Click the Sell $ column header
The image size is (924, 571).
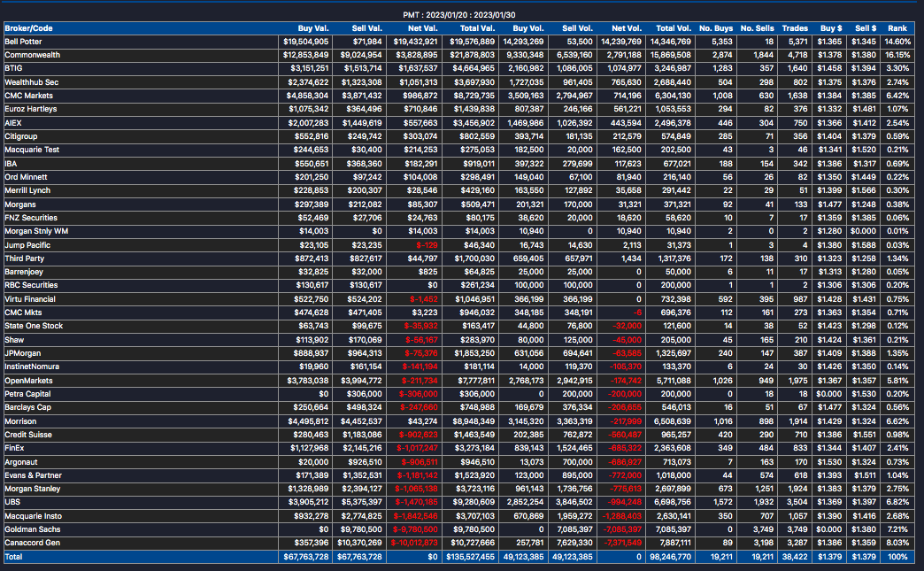[866, 28]
